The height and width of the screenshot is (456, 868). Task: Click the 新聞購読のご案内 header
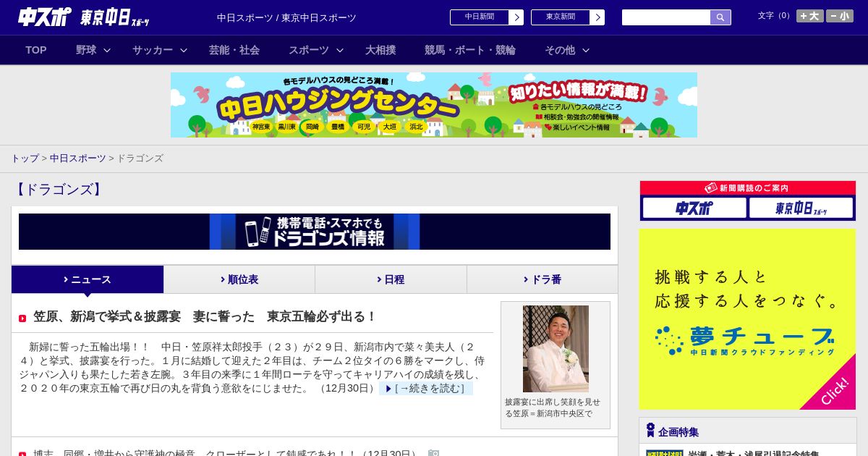click(748, 188)
